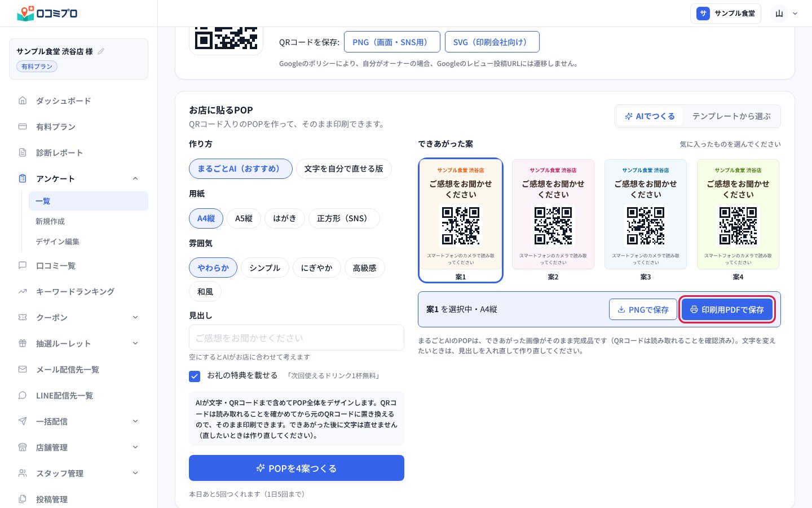The width and height of the screenshot is (812, 508).
Task: Click the card icon for 有料プラン
Action: tap(23, 126)
